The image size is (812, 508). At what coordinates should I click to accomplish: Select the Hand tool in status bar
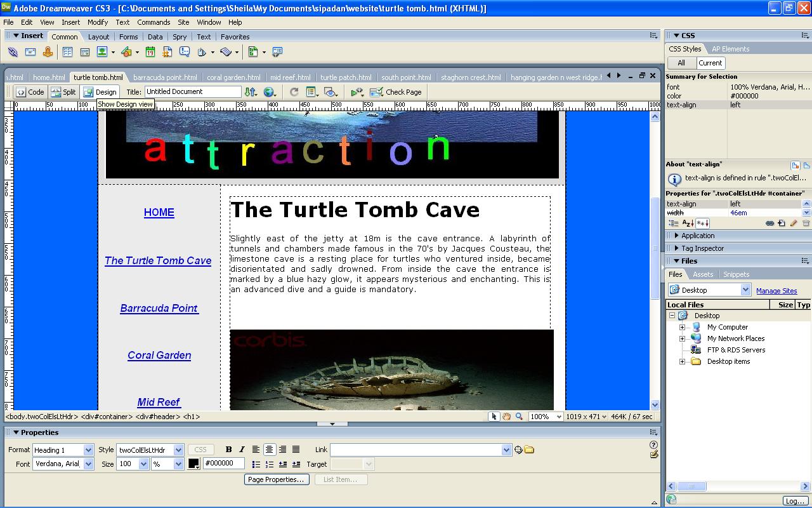[507, 417]
